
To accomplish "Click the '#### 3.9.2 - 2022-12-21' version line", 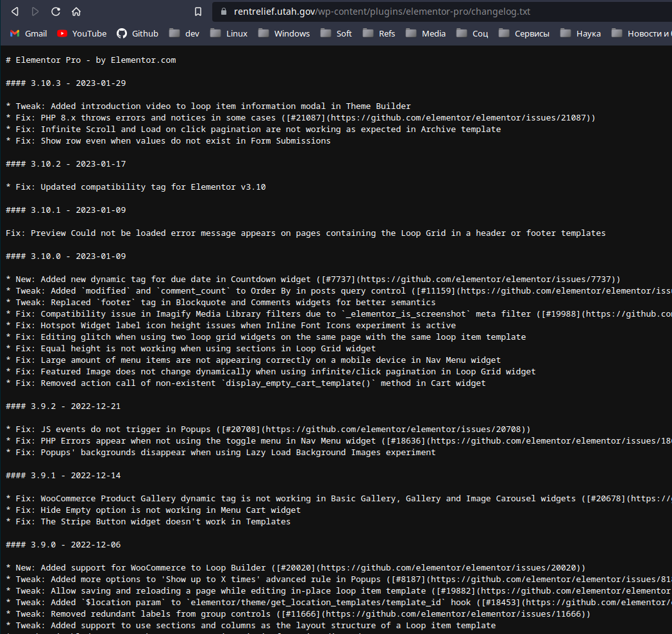I will tap(63, 407).
